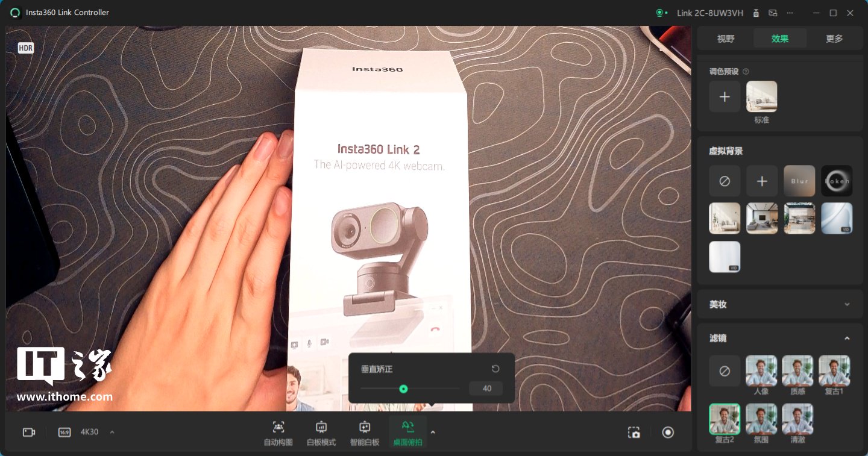Click the vertical correction value field 40

coord(486,389)
